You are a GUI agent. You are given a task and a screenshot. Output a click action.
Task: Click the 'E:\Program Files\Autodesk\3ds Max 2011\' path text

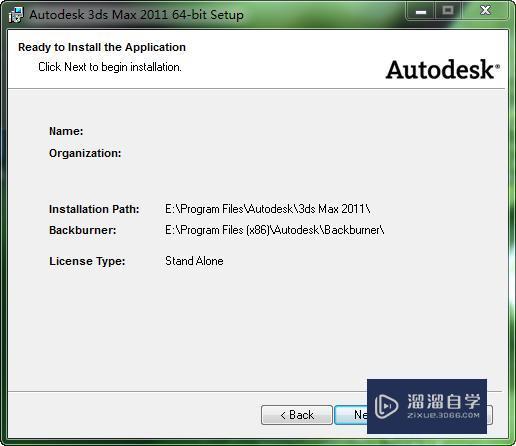(268, 209)
